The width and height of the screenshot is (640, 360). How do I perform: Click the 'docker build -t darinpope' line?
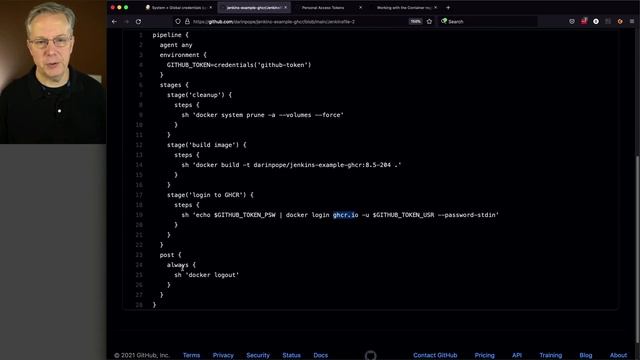pos(291,165)
